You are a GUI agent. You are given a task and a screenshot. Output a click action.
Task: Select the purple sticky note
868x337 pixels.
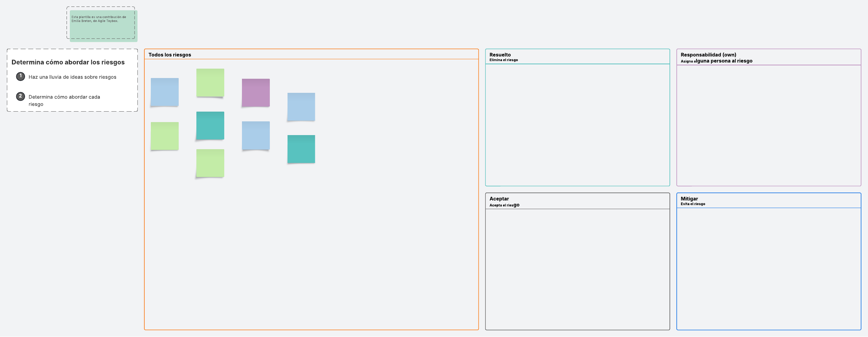tap(256, 93)
